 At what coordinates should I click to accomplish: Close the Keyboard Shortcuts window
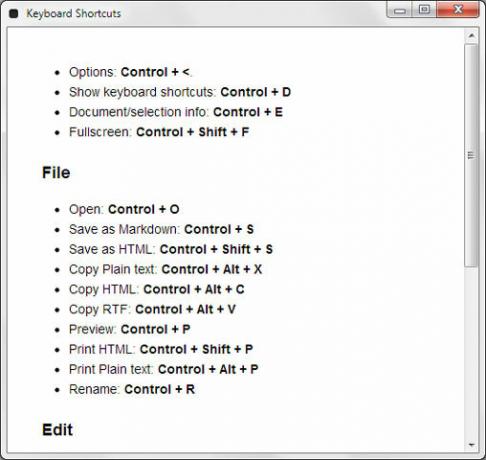click(x=458, y=10)
